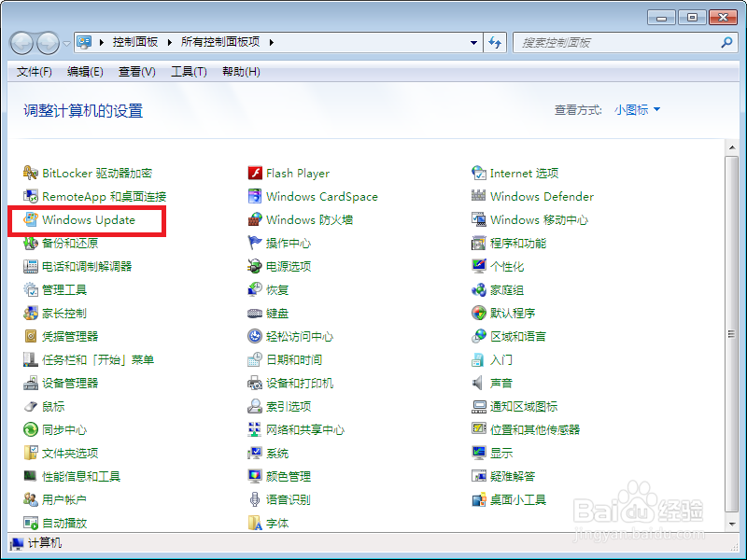
Task: Open the 网络和共享中心 link
Action: [305, 429]
